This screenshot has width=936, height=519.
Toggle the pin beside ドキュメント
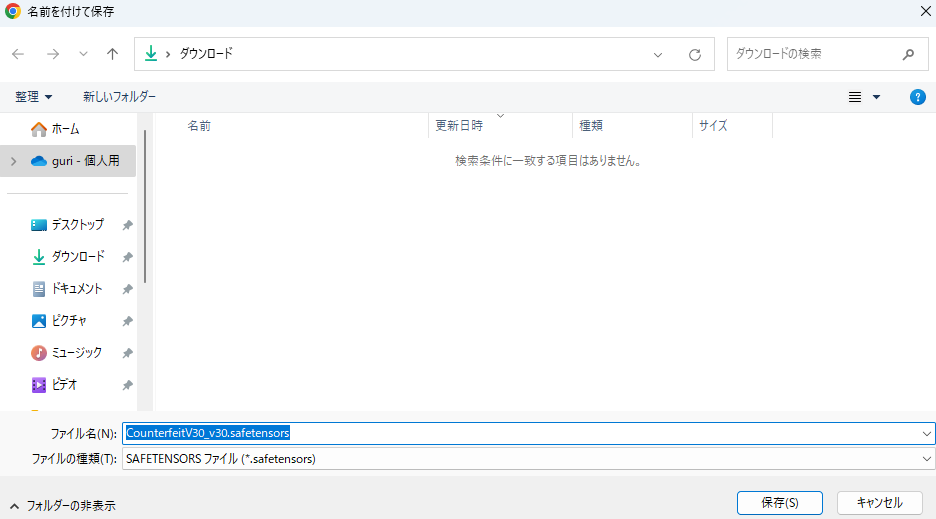coord(127,290)
